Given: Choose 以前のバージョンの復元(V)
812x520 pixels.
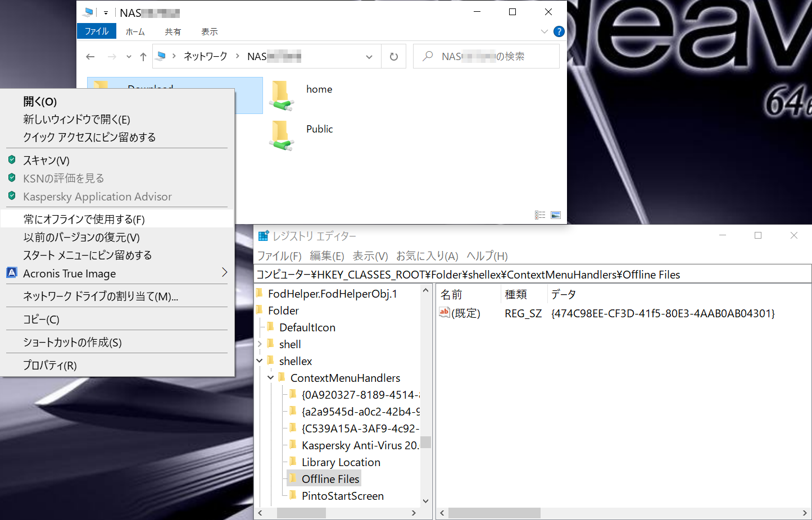Looking at the screenshot, I should [x=117, y=238].
